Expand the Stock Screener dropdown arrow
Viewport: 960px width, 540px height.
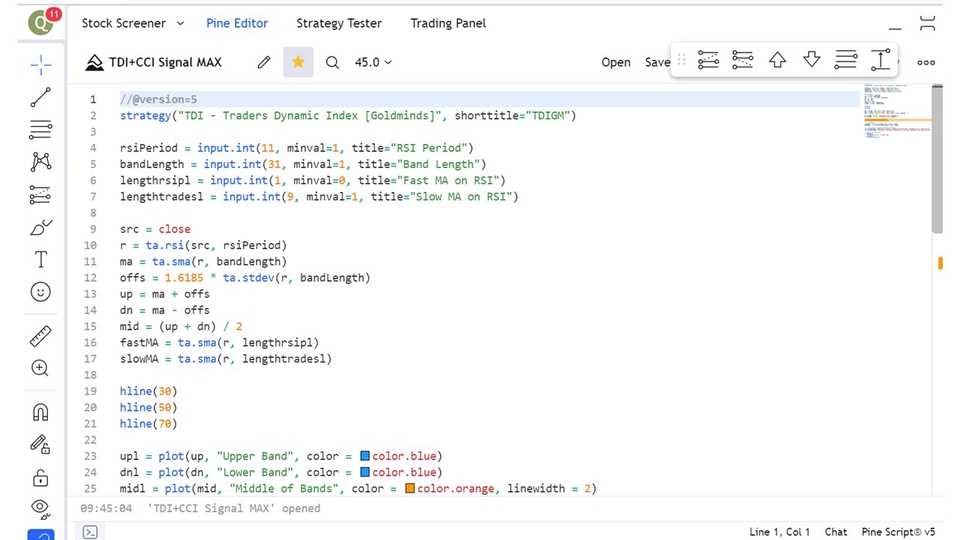pyautogui.click(x=180, y=23)
